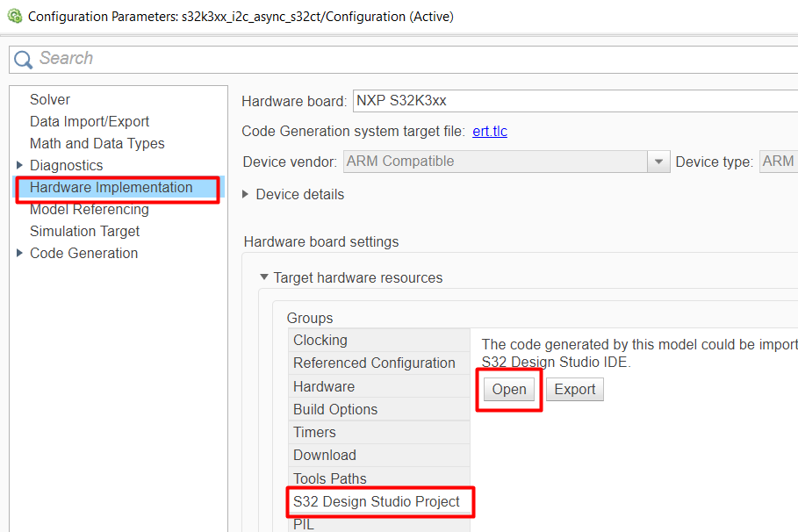This screenshot has width=798, height=532.
Task: Select the Clocking group
Action: [x=320, y=341]
